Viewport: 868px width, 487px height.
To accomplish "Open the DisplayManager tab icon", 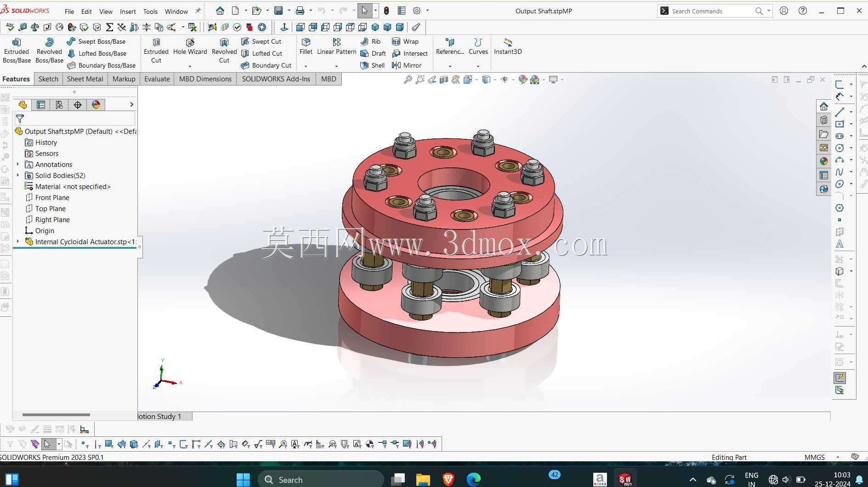I will tap(96, 105).
